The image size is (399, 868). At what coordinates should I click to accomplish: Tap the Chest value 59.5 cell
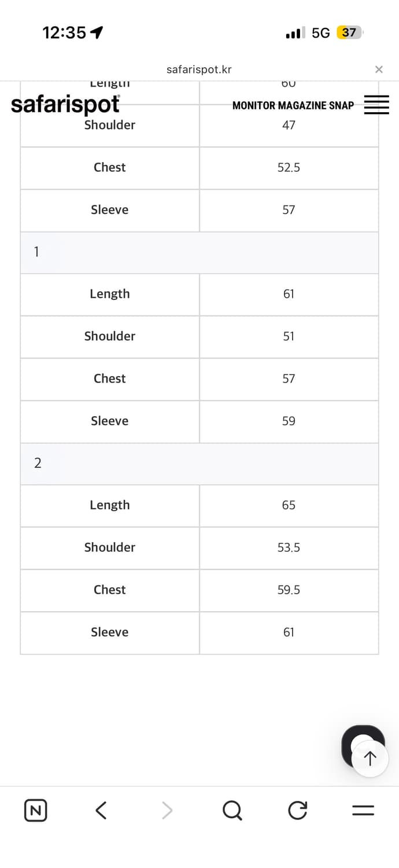(x=289, y=590)
